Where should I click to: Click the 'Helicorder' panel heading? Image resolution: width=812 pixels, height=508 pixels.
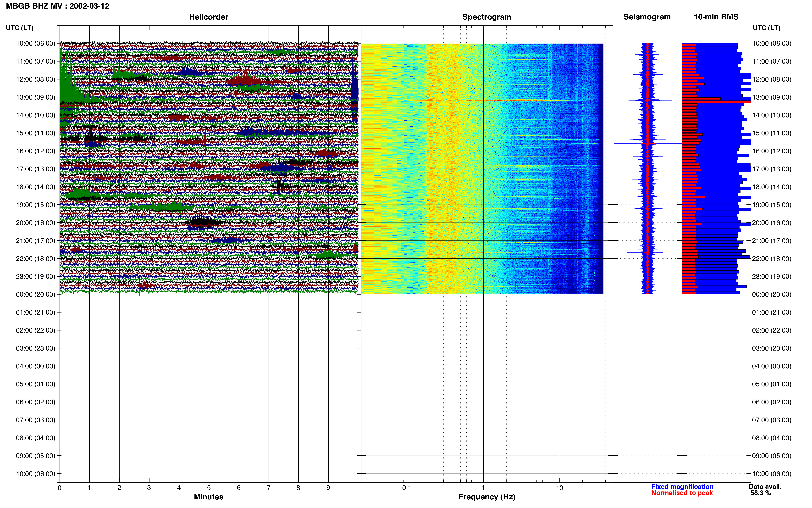coord(209,17)
